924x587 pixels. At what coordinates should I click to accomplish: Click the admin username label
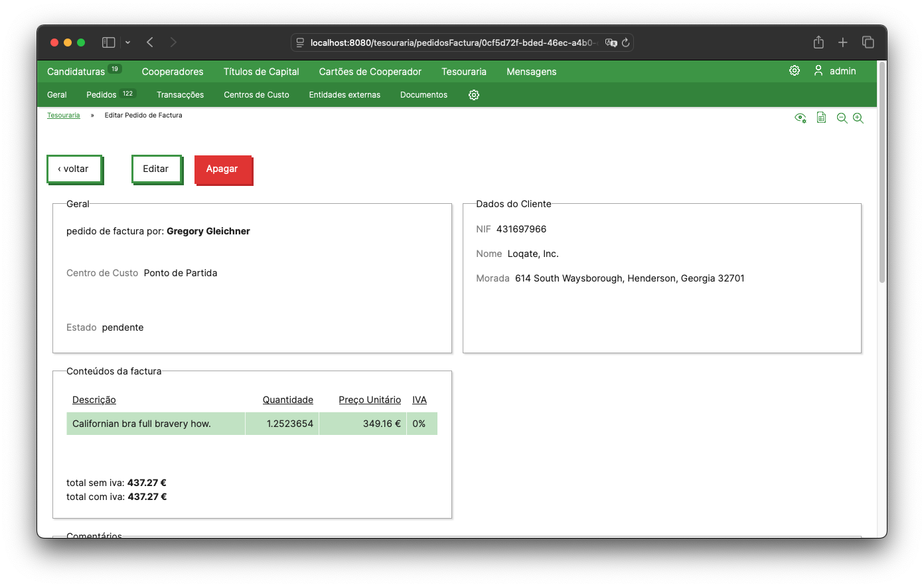tap(843, 71)
